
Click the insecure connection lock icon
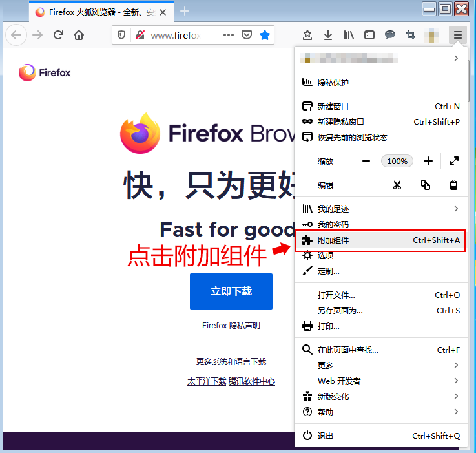tap(140, 36)
